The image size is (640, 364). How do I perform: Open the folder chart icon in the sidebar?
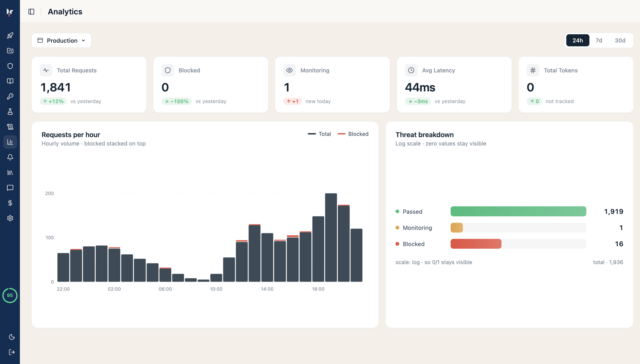10,51
